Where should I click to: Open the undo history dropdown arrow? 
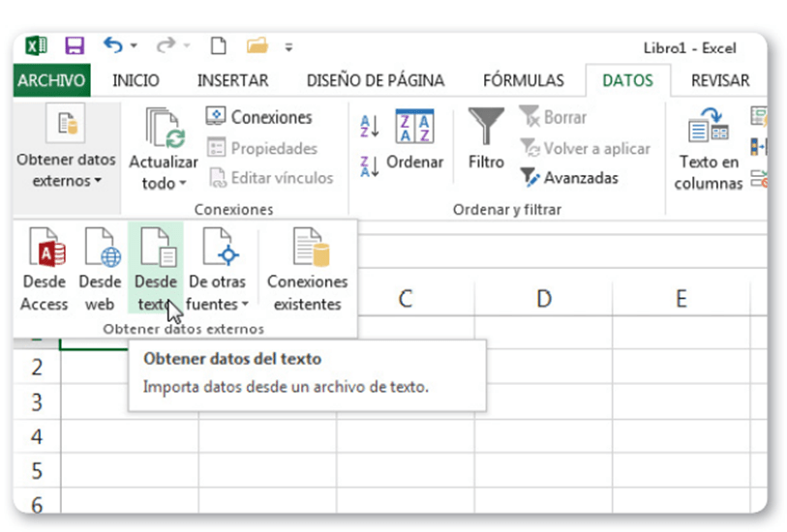pyautogui.click(x=134, y=46)
